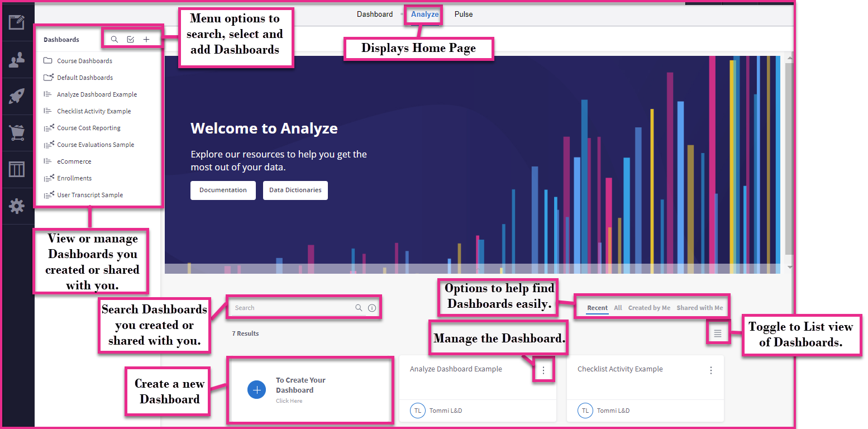Open the Checklist Activity Example options menu
The height and width of the screenshot is (429, 868).
click(x=711, y=370)
